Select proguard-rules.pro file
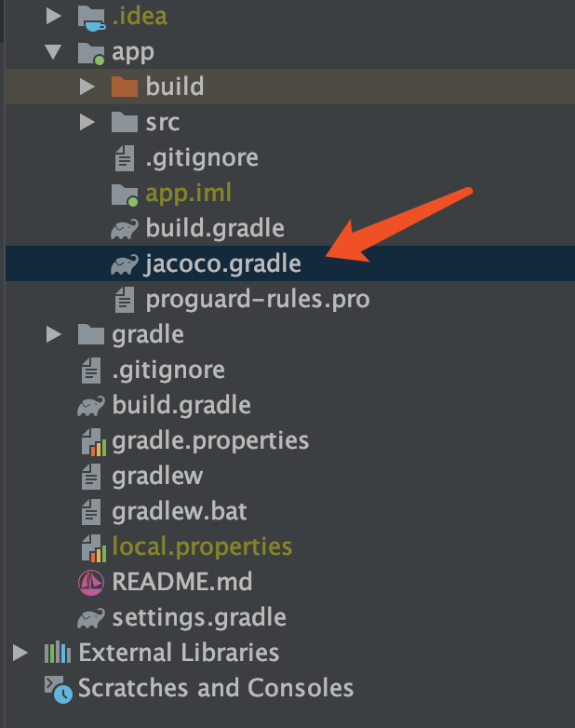The image size is (575, 728). [x=257, y=300]
